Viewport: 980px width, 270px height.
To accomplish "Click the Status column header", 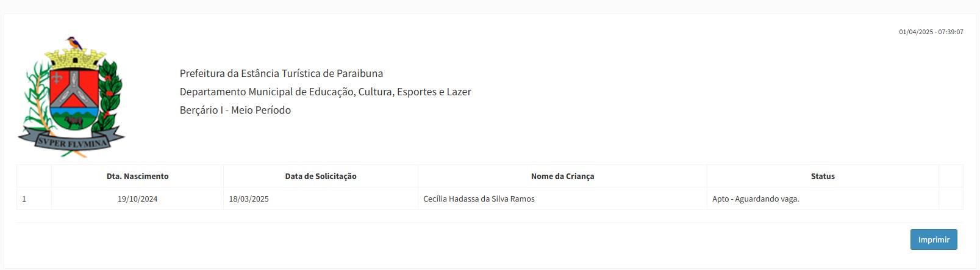I will pos(823,176).
